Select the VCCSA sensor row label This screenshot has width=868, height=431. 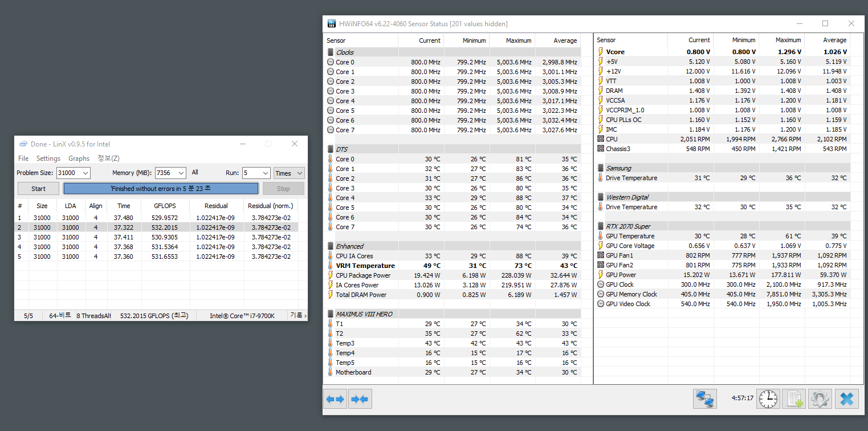tap(616, 100)
